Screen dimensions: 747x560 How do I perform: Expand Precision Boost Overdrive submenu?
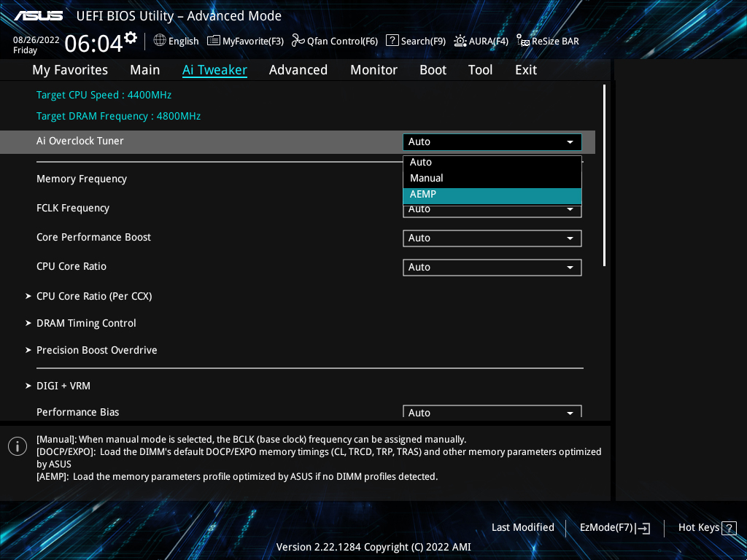96,350
